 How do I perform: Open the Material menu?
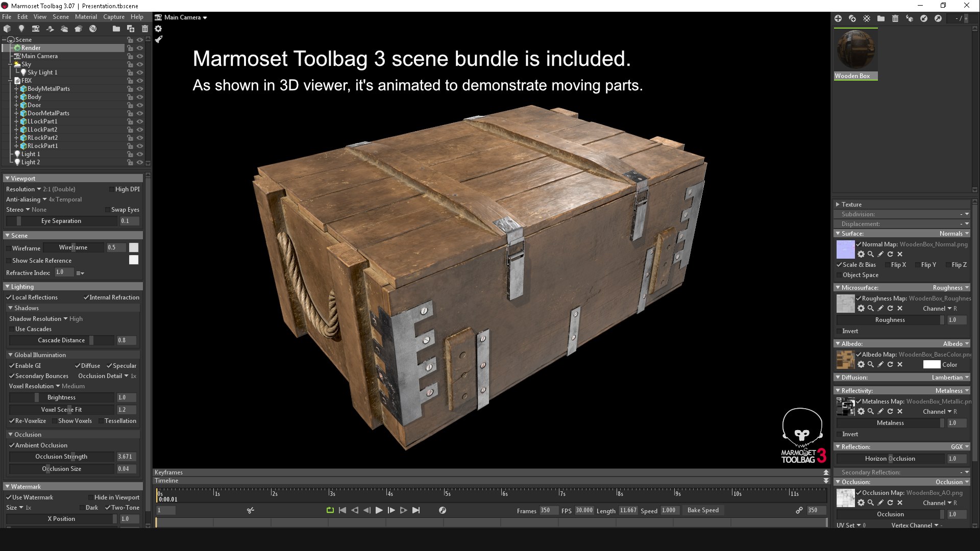(x=86, y=17)
